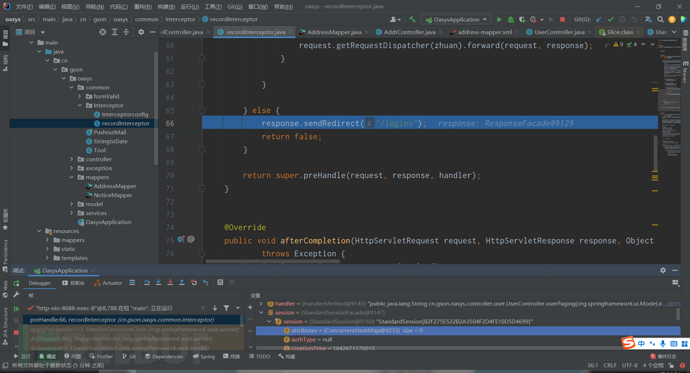Click the Step Into icon in the debugger

coord(158,282)
